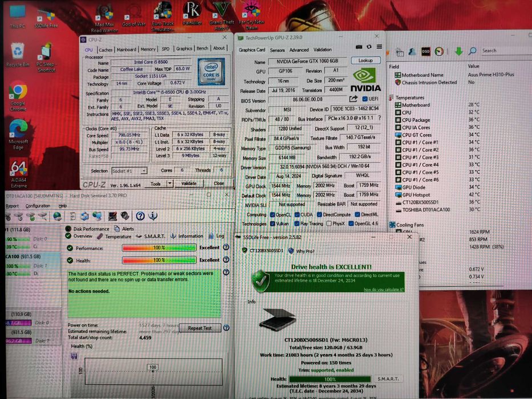The width and height of the screenshot is (532, 399).
Task: Click the AIDA64 gauge benchmark icon
Action: tap(439, 51)
